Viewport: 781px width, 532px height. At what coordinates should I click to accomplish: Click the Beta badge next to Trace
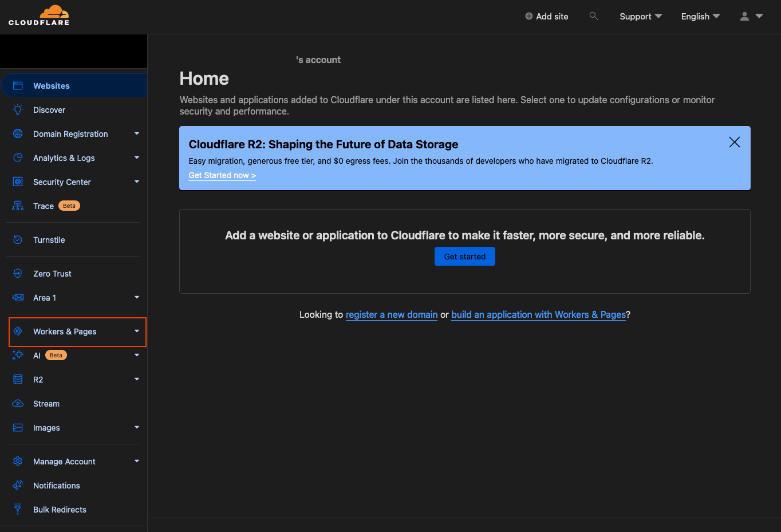69,206
